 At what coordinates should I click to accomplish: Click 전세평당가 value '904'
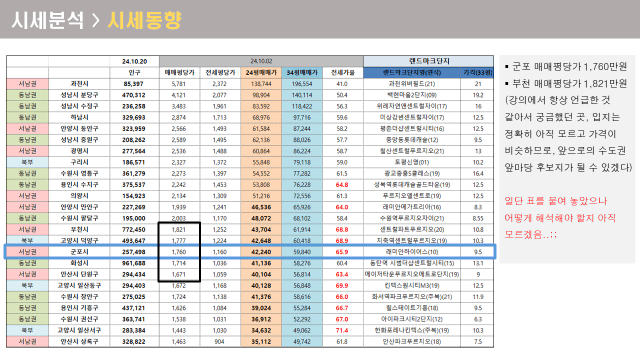[x=220, y=342]
